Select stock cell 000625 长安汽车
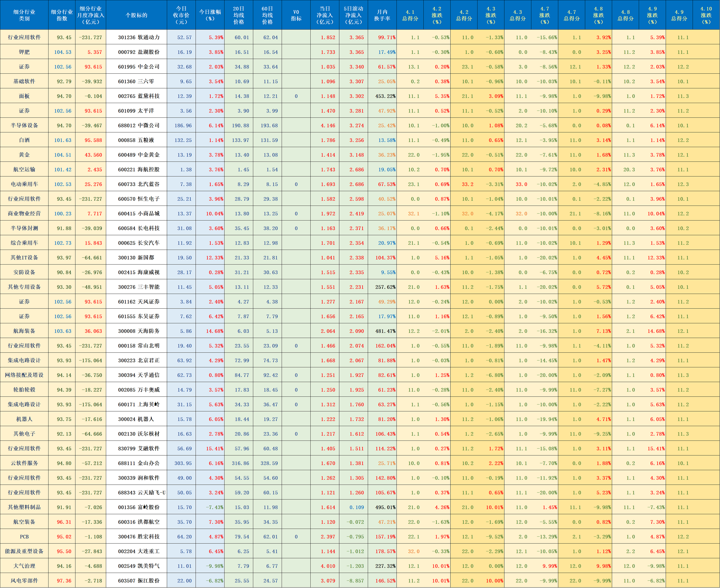The image size is (720, 588). point(137,243)
